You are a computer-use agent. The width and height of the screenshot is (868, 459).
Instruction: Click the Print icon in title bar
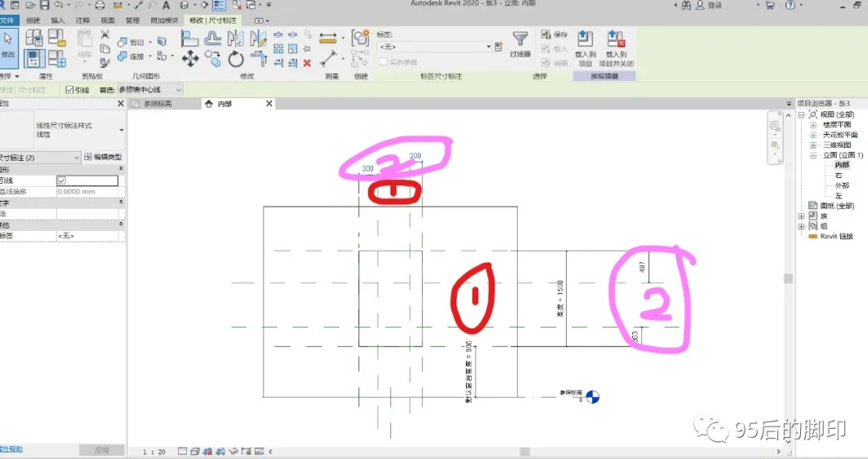pos(100,5)
